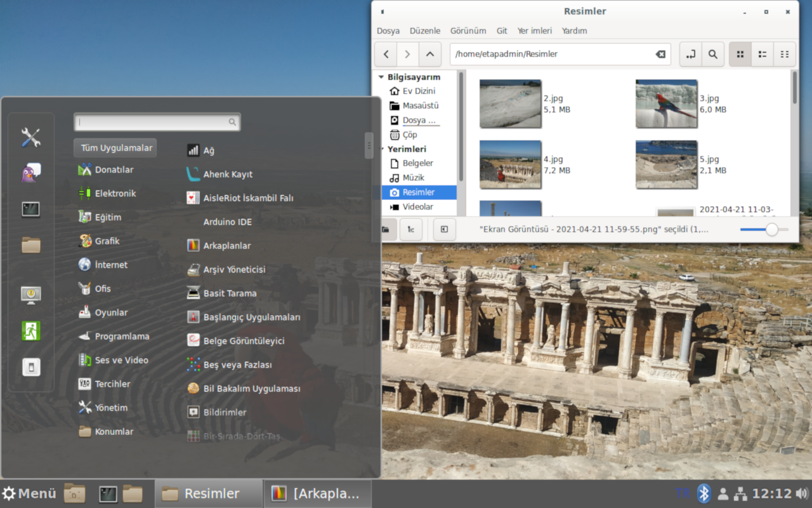The image size is (812, 508).
Task: Select Tüm Uygulamalar in the applications menu
Action: [115, 147]
